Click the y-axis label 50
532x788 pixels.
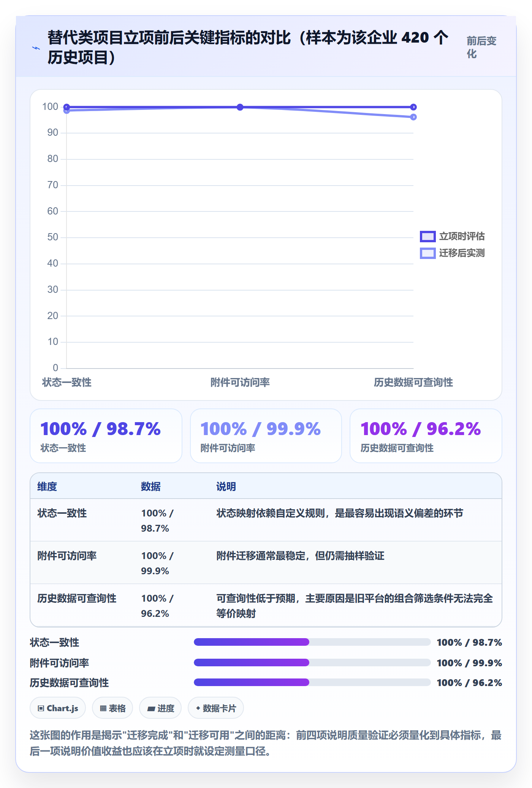(53, 237)
